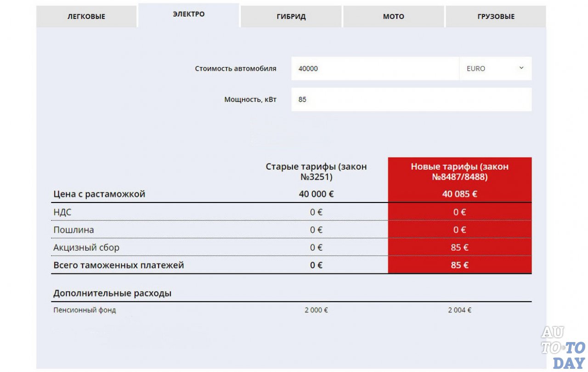The width and height of the screenshot is (588, 372).
Task: Click the Стоимость автомобиля label
Action: 236,68
